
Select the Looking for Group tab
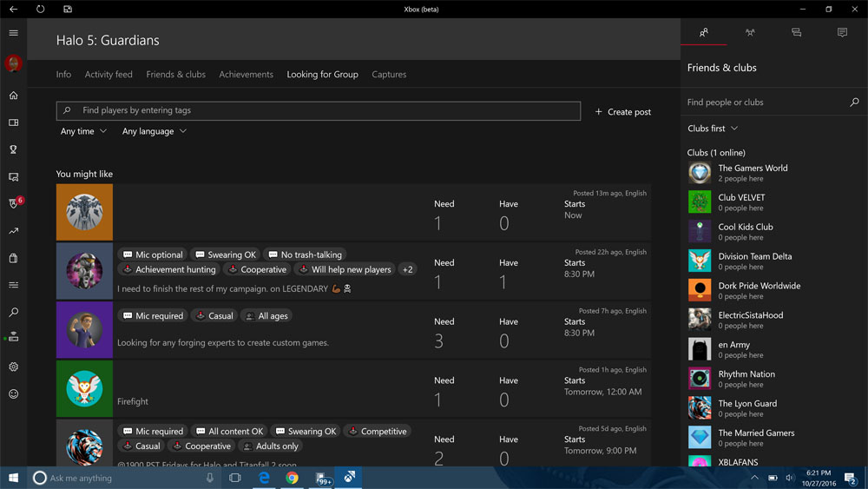coord(322,74)
